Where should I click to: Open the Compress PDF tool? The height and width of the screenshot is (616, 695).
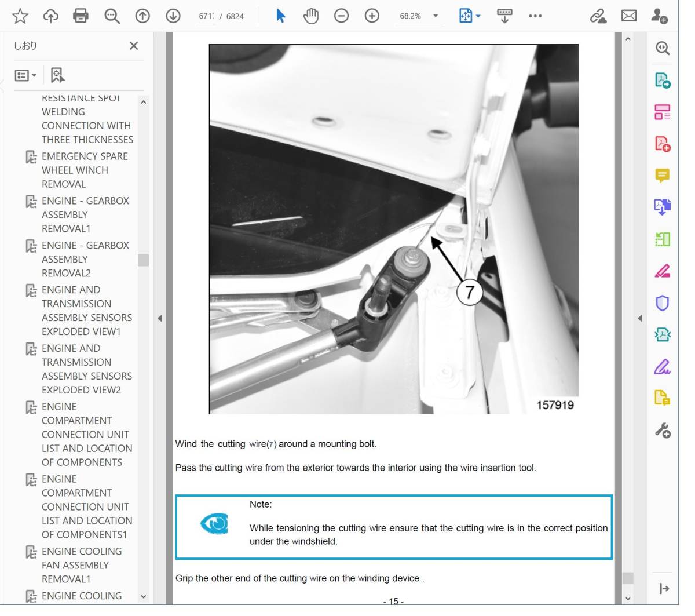[663, 334]
